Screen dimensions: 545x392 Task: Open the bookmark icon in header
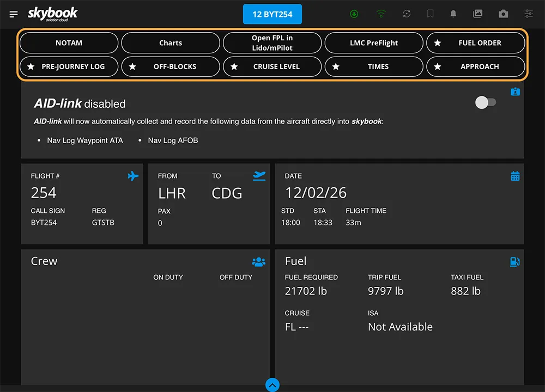[x=431, y=14]
